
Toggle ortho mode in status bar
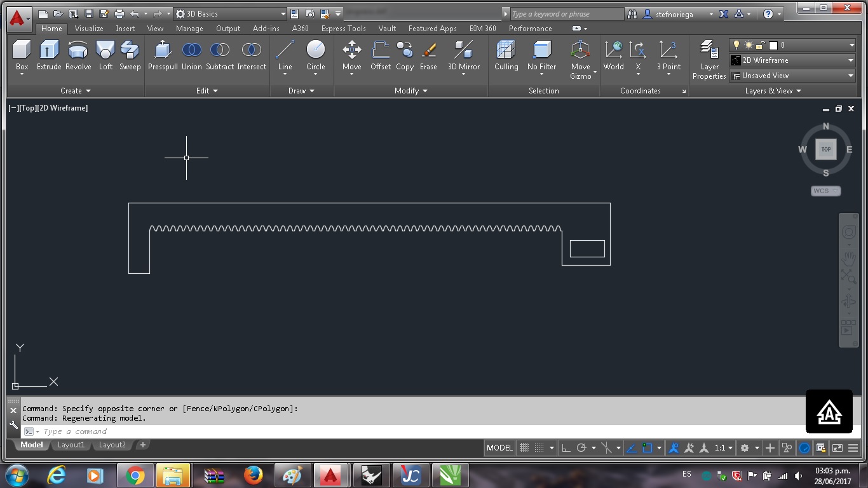566,448
